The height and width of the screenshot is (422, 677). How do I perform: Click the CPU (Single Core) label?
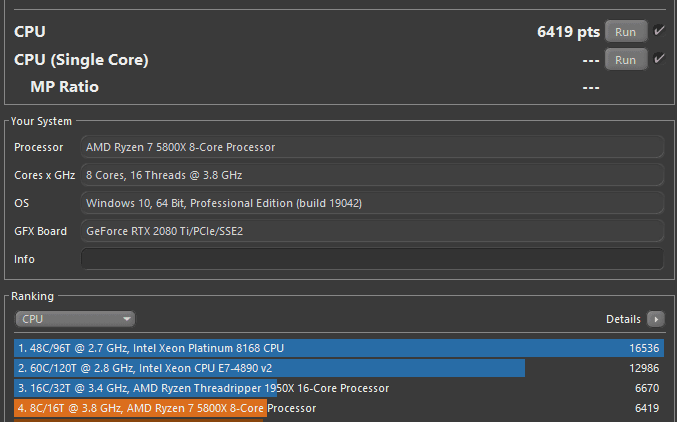tap(81, 60)
